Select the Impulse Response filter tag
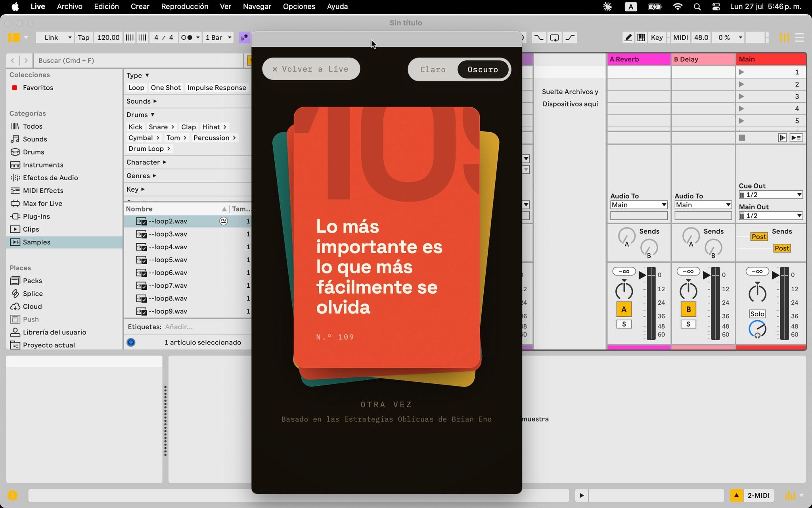This screenshot has height=508, width=812. coord(216,88)
